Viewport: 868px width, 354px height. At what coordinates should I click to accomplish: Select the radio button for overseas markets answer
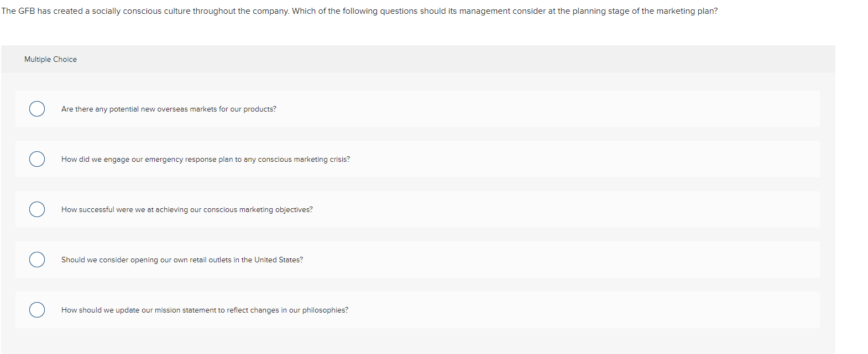point(37,109)
